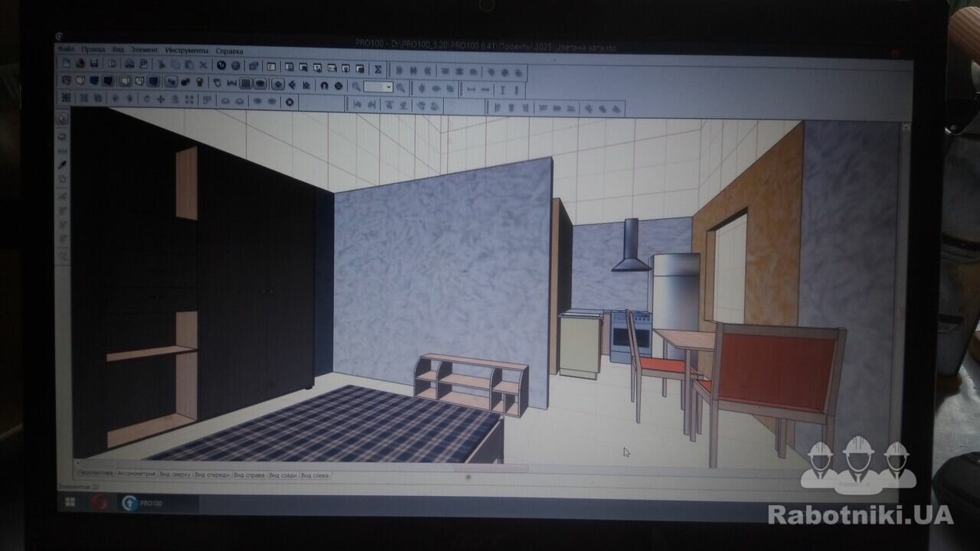Click the magnifier tool at bottom of left toolbar
The width and height of the screenshot is (980, 551).
63,257
